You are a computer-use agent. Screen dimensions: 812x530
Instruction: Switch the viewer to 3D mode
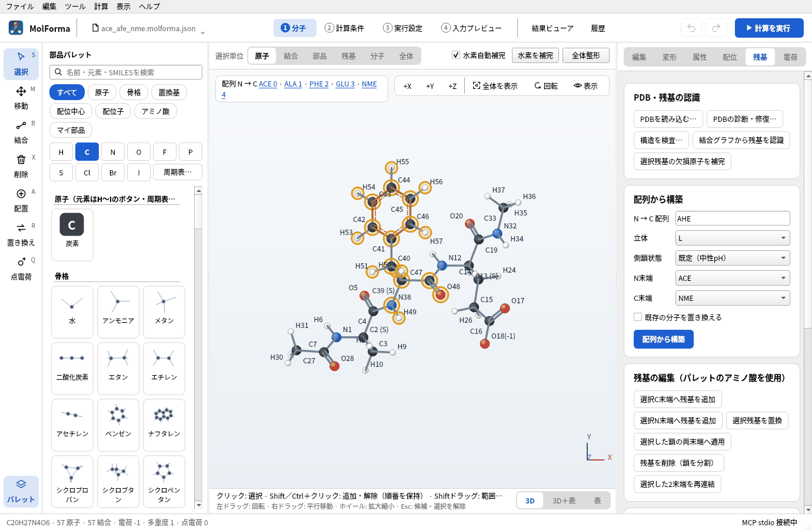530,501
